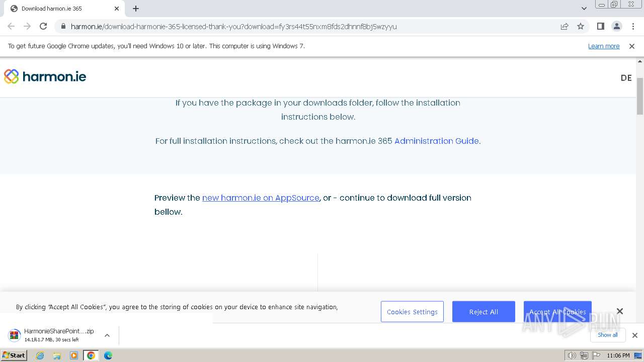This screenshot has height=362, width=644.
Task: Dismiss the Chrome update infobar
Action: pos(632,46)
